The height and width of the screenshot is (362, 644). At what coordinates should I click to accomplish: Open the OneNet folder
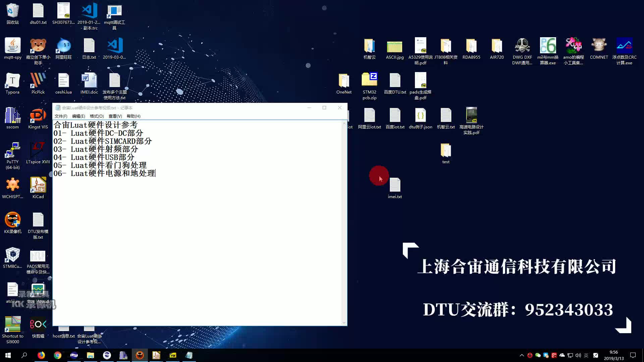coord(344,83)
